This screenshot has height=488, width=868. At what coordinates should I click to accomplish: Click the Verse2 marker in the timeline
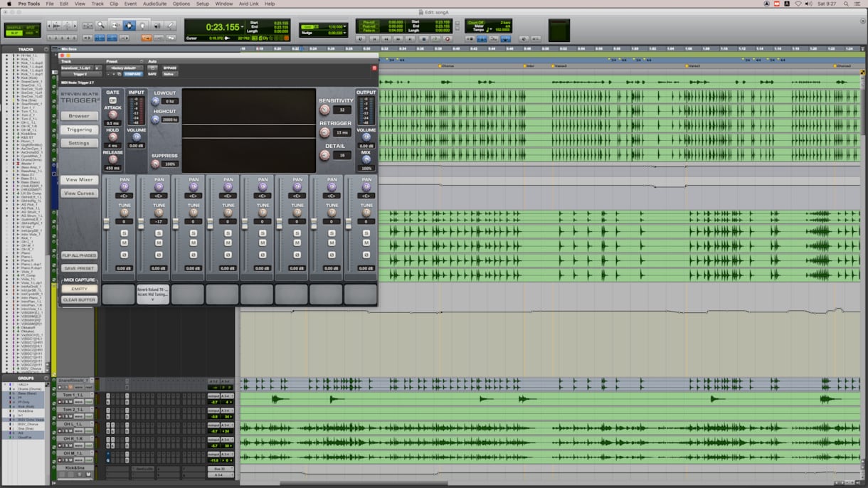click(x=560, y=65)
